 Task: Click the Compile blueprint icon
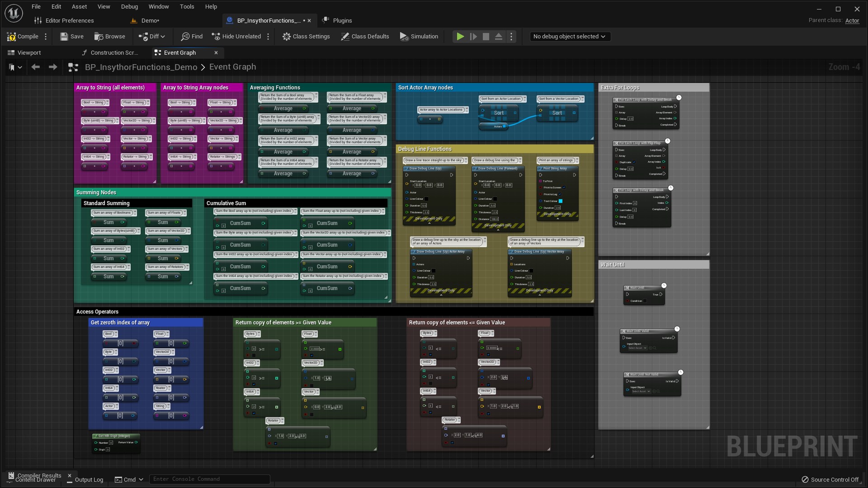point(12,37)
